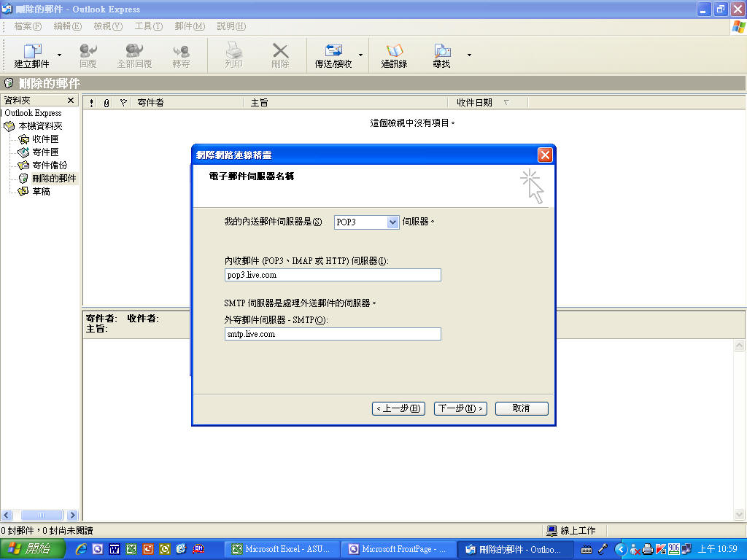
Task: Select the 本機資料夾 local folders item
Action: (x=40, y=125)
